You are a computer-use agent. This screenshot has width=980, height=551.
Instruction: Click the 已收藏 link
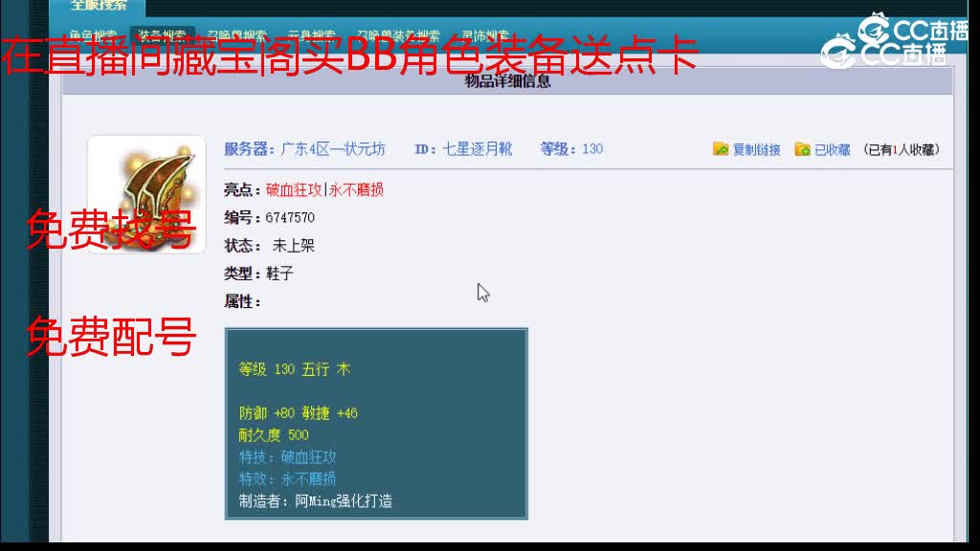833,148
